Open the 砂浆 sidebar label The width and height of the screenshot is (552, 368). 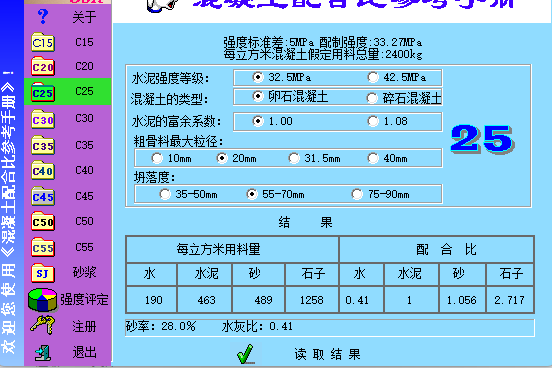pos(84,272)
